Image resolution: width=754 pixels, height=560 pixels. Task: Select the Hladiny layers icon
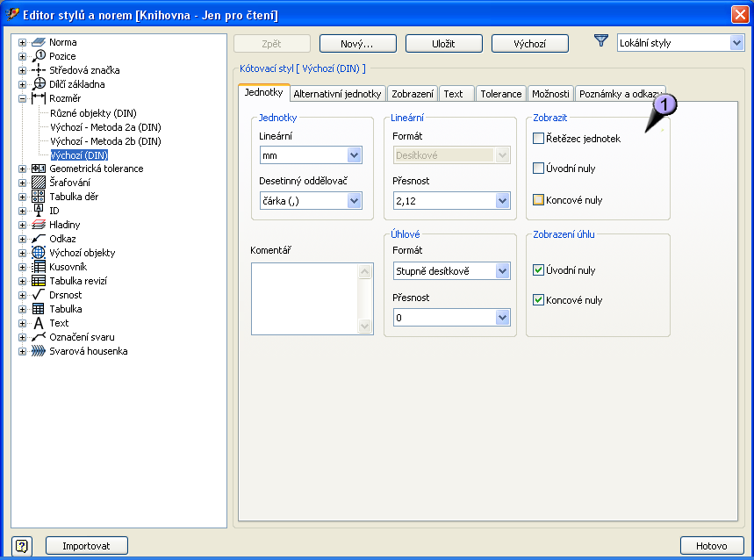click(x=38, y=225)
